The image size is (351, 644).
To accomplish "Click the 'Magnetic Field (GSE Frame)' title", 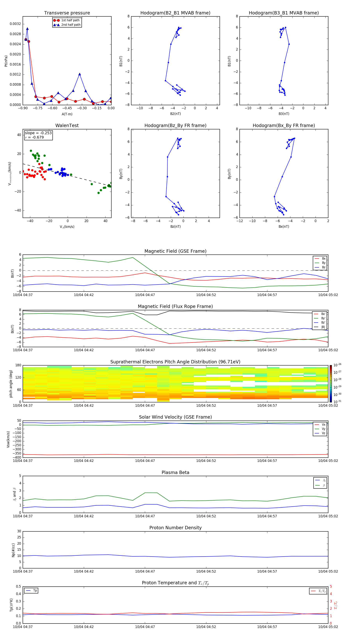I will coord(175,251).
